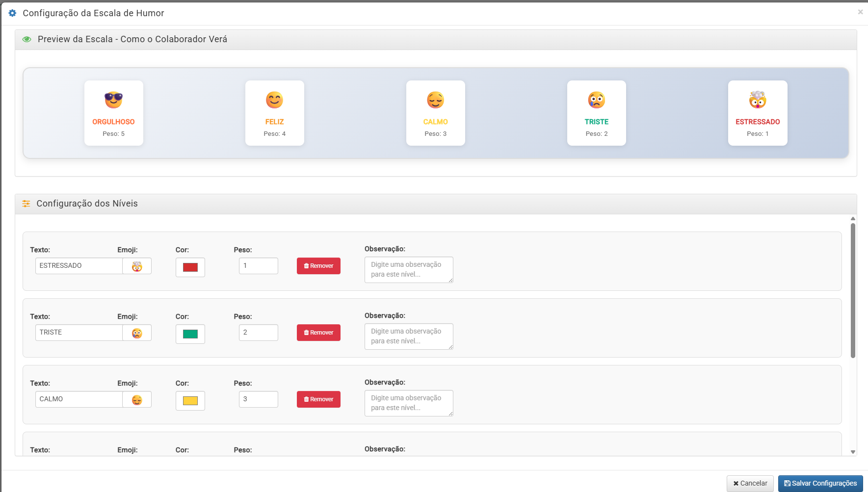The width and height of the screenshot is (868, 492).
Task: Focus the Peso field with value 2
Action: [x=258, y=333]
